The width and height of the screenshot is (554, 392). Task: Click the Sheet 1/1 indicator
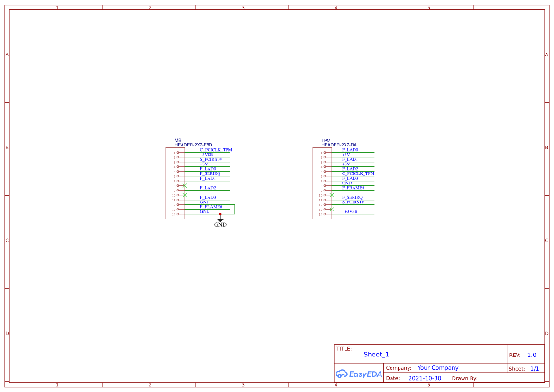[535, 368]
